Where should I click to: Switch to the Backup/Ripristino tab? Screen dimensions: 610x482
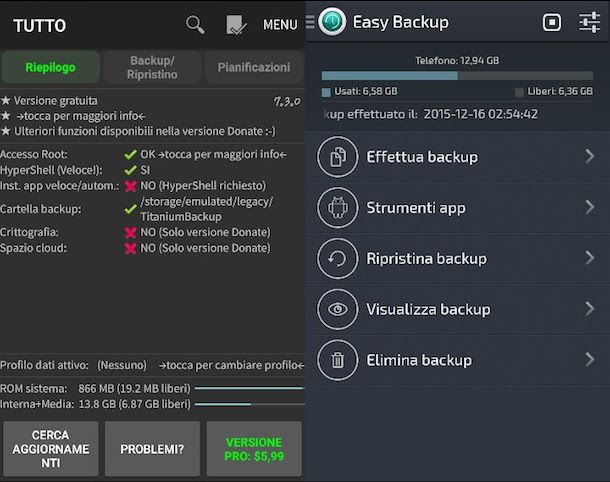click(152, 67)
